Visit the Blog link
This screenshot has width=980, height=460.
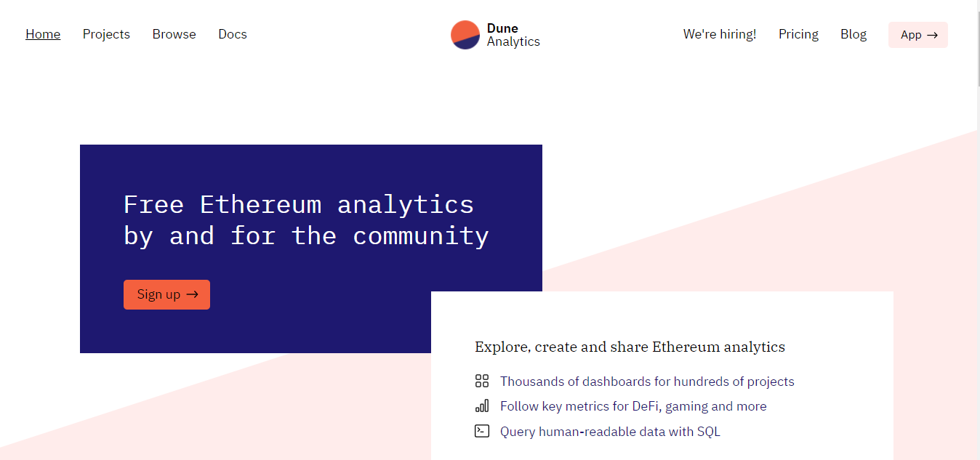[854, 34]
